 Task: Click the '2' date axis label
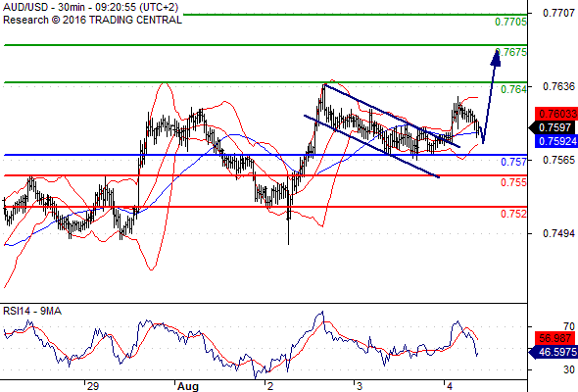[x=270, y=386]
